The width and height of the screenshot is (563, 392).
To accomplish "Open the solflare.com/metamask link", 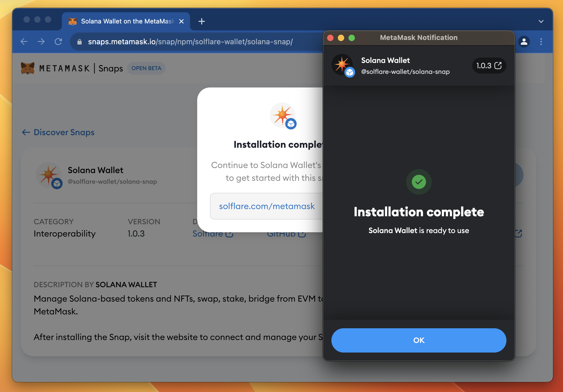I will [x=267, y=206].
